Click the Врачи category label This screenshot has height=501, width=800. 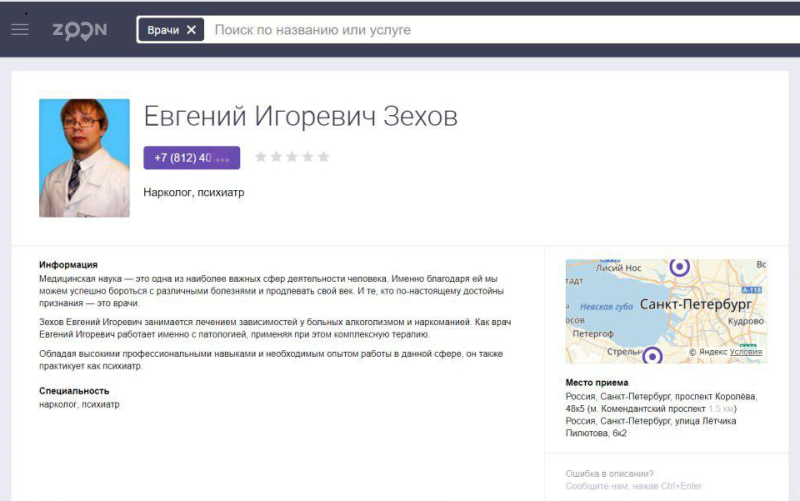click(x=163, y=30)
